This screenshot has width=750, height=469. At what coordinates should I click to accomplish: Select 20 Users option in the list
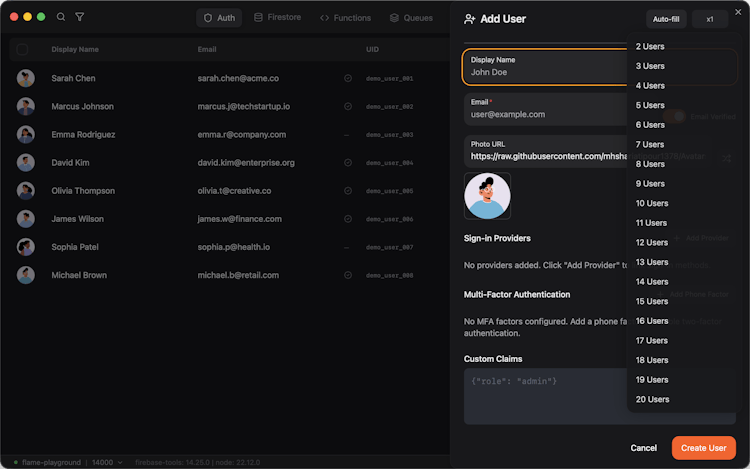tap(652, 399)
